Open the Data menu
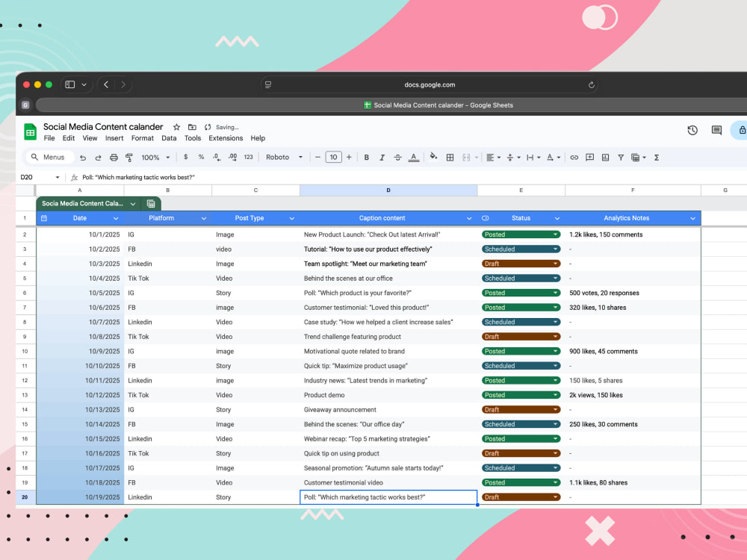747x560 pixels. (x=169, y=138)
